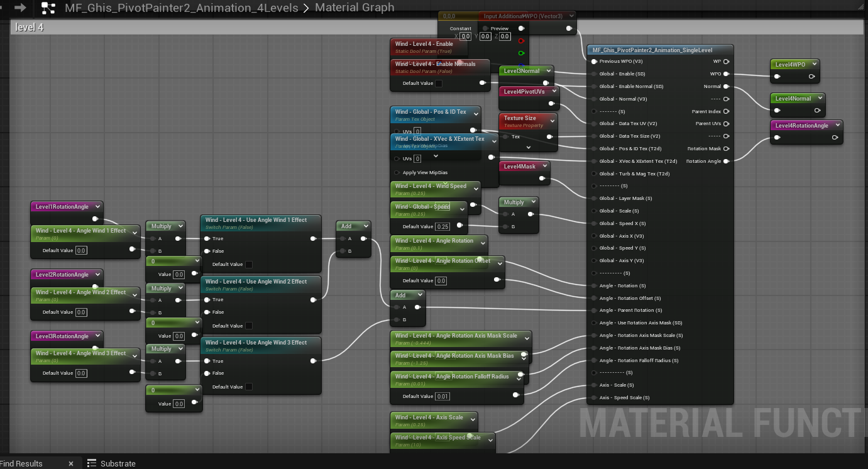Click the WPO output pin on SingleLevel node

pyautogui.click(x=726, y=74)
